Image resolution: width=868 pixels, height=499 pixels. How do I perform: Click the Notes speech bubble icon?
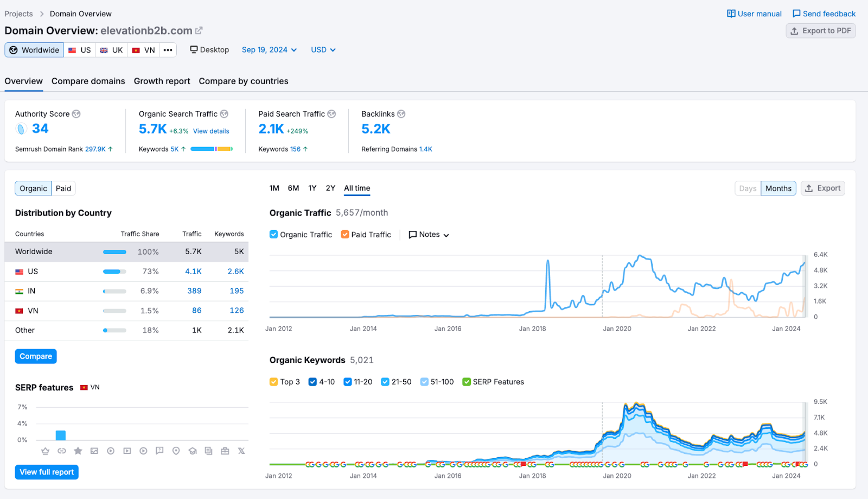413,235
